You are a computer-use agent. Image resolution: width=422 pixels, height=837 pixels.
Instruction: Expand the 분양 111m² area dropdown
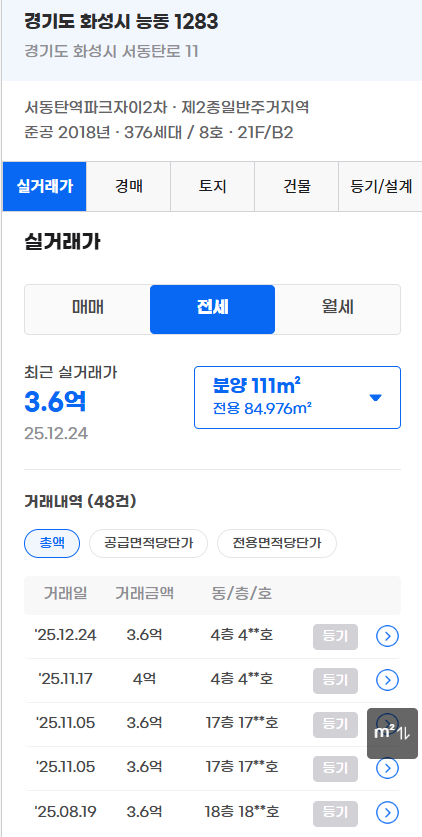pyautogui.click(x=297, y=397)
